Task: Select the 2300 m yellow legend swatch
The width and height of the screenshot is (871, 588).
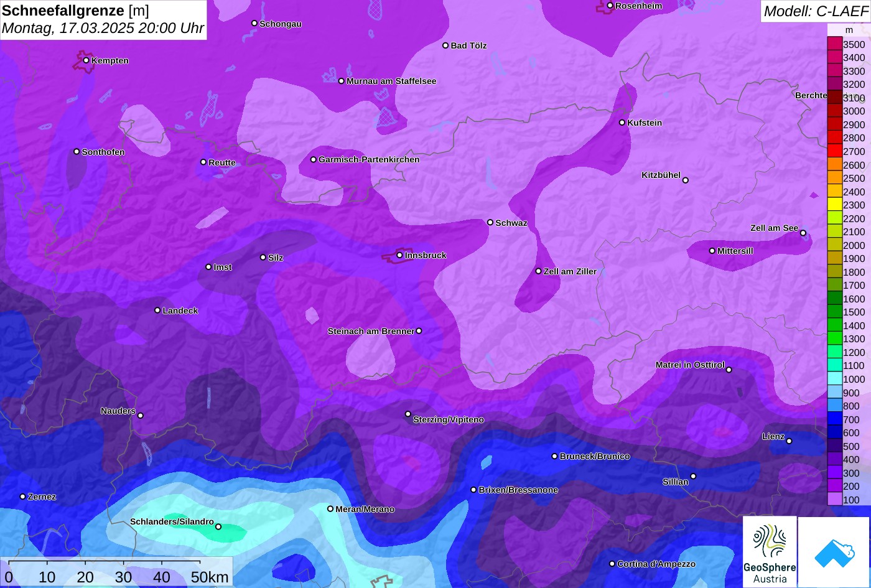Action: click(x=834, y=204)
